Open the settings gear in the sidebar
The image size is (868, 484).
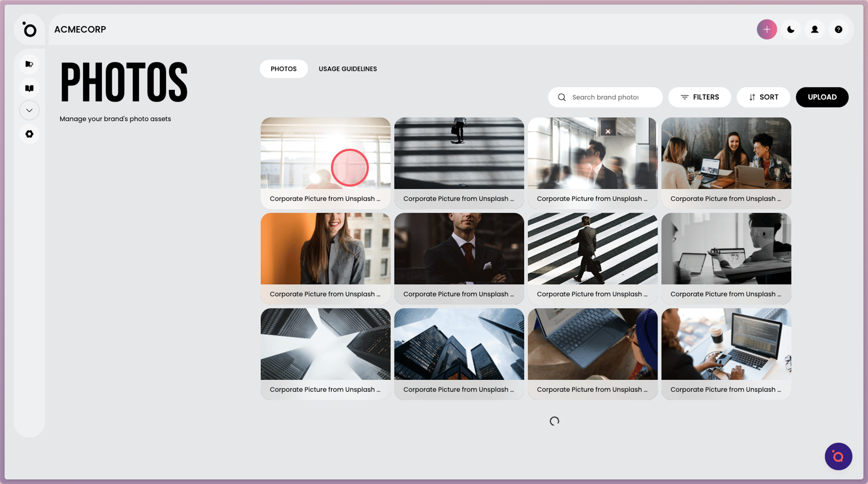point(29,134)
